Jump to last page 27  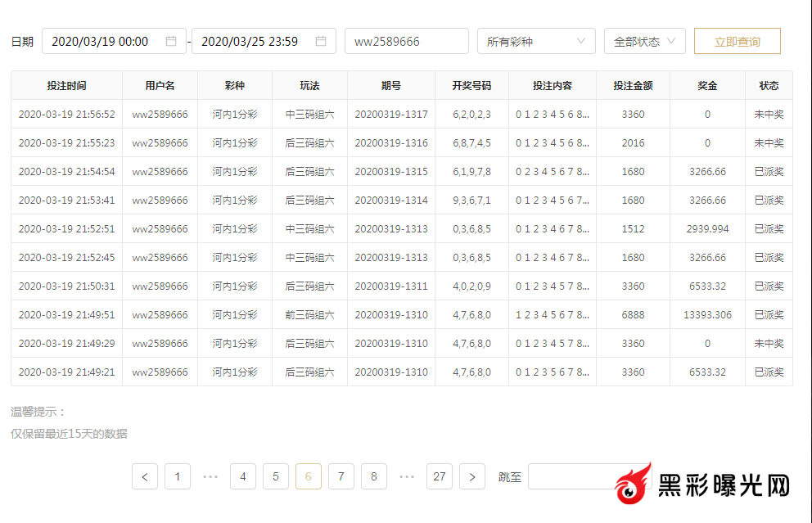pos(440,476)
